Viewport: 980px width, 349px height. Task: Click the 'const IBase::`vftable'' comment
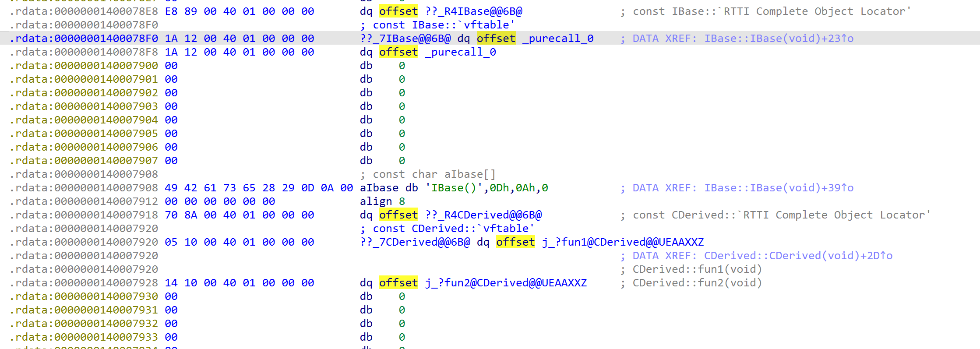(x=437, y=25)
